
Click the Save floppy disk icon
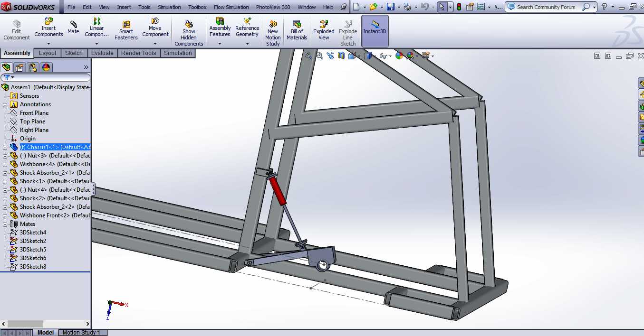(x=391, y=7)
